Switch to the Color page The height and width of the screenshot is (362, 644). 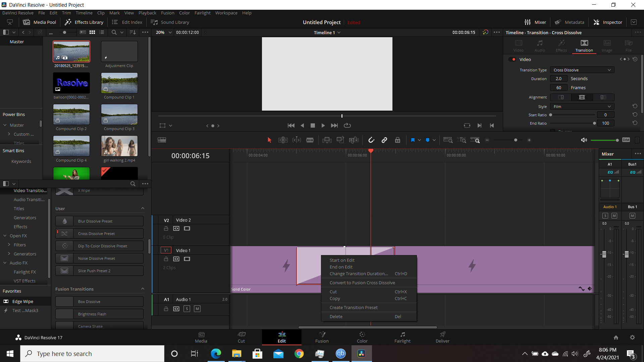point(362,337)
